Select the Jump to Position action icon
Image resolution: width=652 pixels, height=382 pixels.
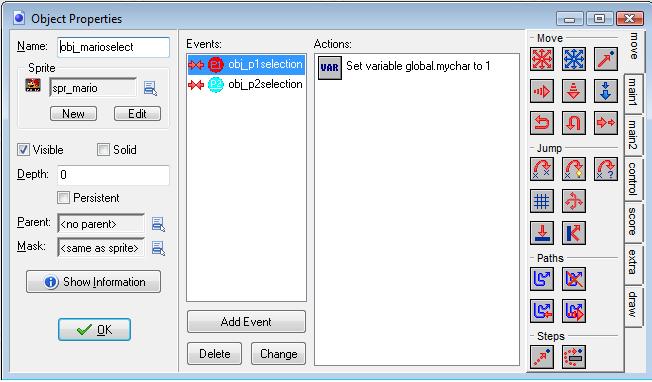542,169
